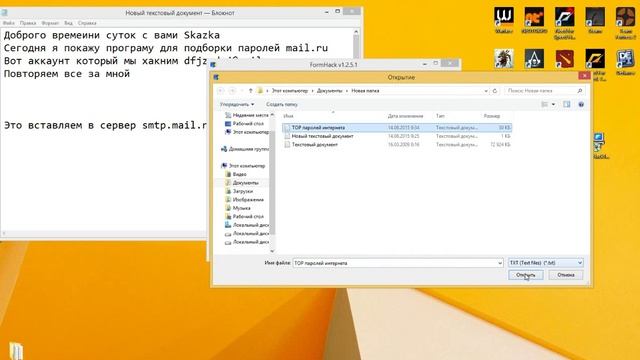Click the Отмена button
The image size is (640, 360).
566,275
